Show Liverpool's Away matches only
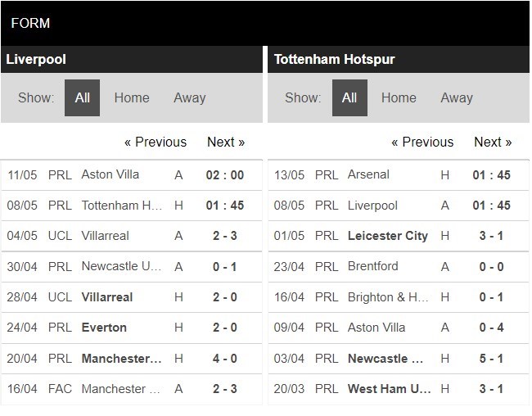Viewport: 532px width, 416px height. pos(189,97)
